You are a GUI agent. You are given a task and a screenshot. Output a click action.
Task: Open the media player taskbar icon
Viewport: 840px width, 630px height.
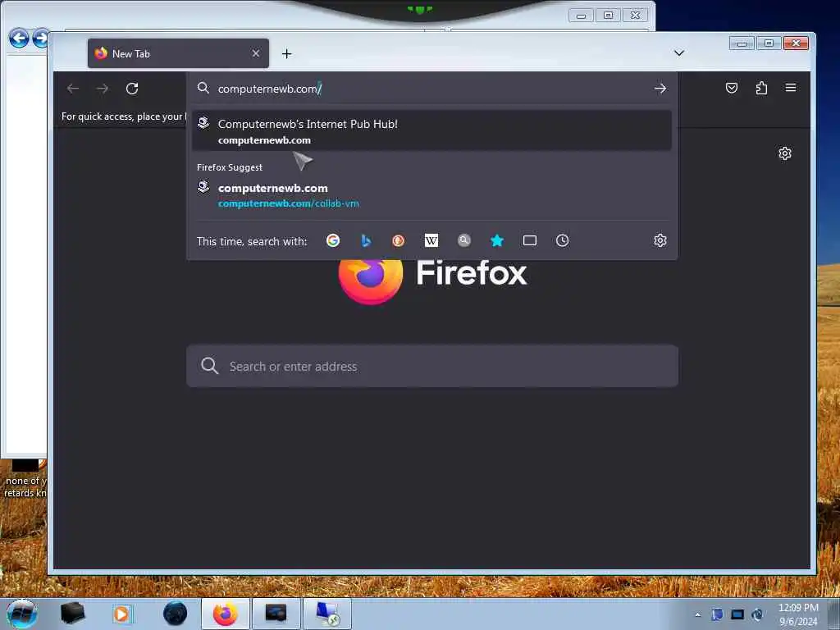click(x=121, y=614)
